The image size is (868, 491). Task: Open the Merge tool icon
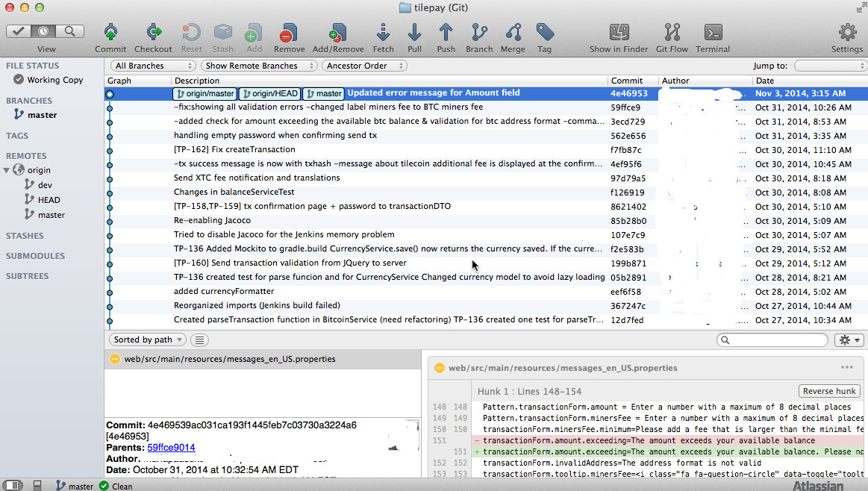(513, 33)
